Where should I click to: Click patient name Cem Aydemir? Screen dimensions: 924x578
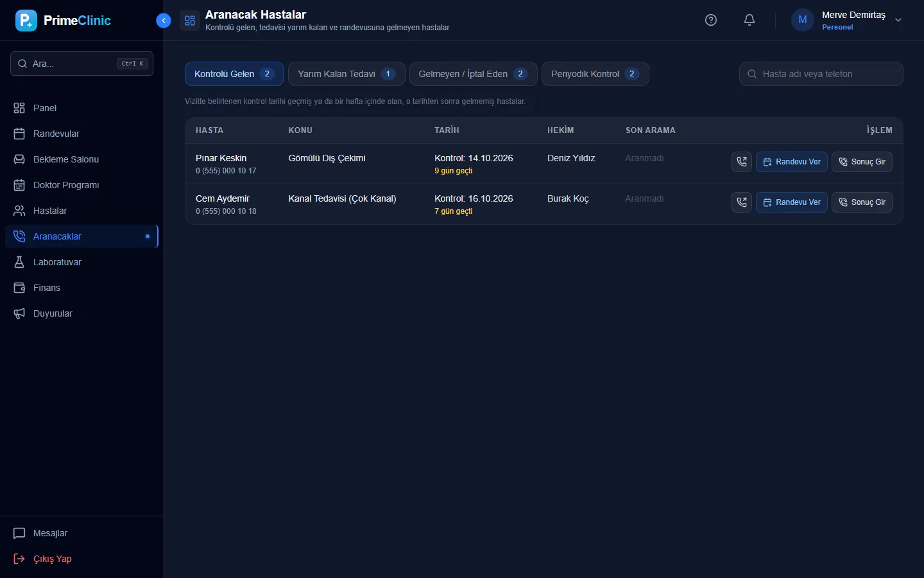click(x=223, y=198)
